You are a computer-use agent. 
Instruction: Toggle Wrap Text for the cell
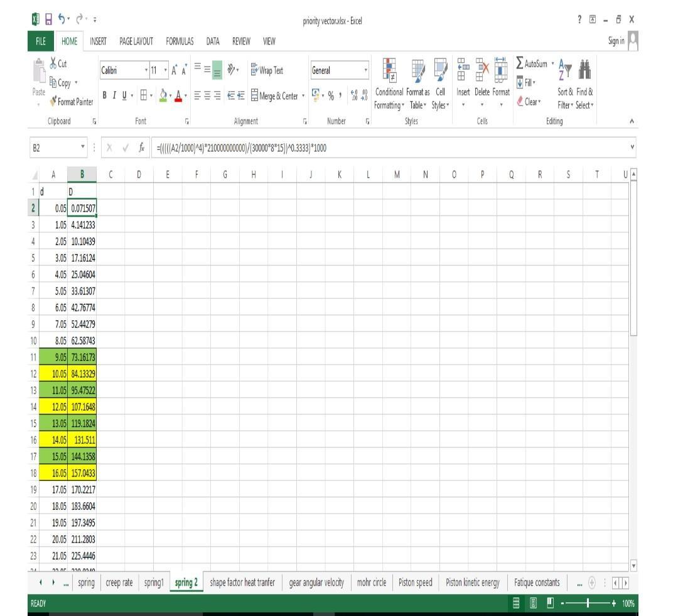point(267,70)
